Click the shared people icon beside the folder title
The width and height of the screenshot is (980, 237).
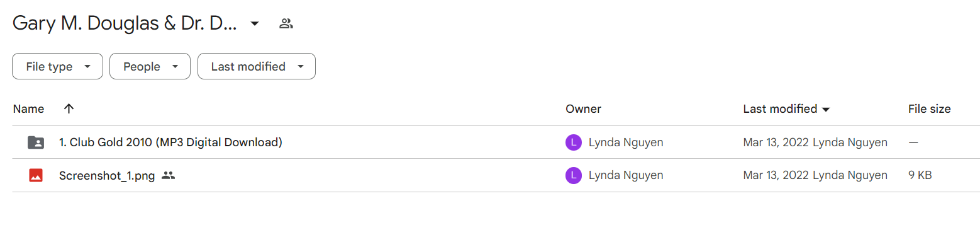286,24
